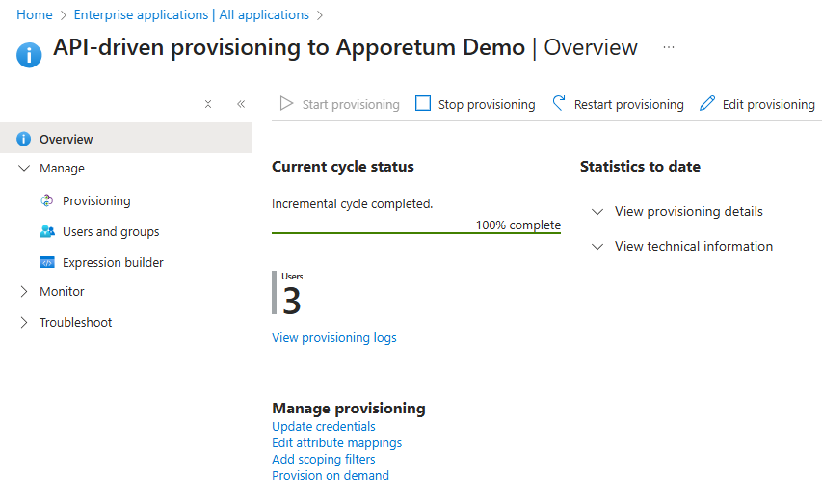822x504 pixels.
Task: Open Provision on demand link
Action: (331, 475)
